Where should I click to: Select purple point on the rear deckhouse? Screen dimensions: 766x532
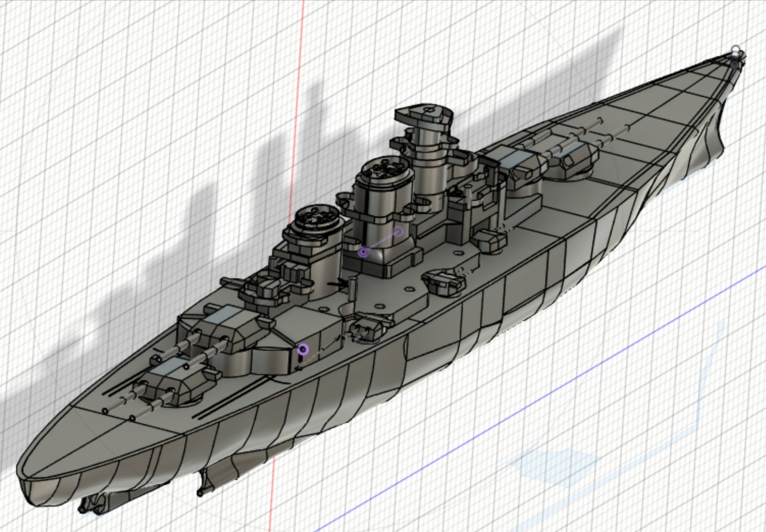(x=303, y=349)
